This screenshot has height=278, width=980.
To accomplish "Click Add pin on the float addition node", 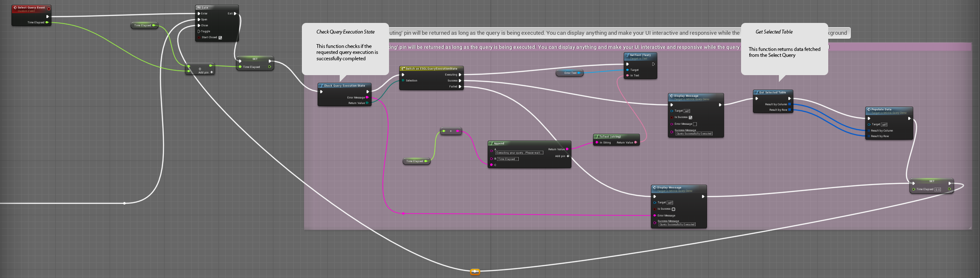I will tap(211, 73).
